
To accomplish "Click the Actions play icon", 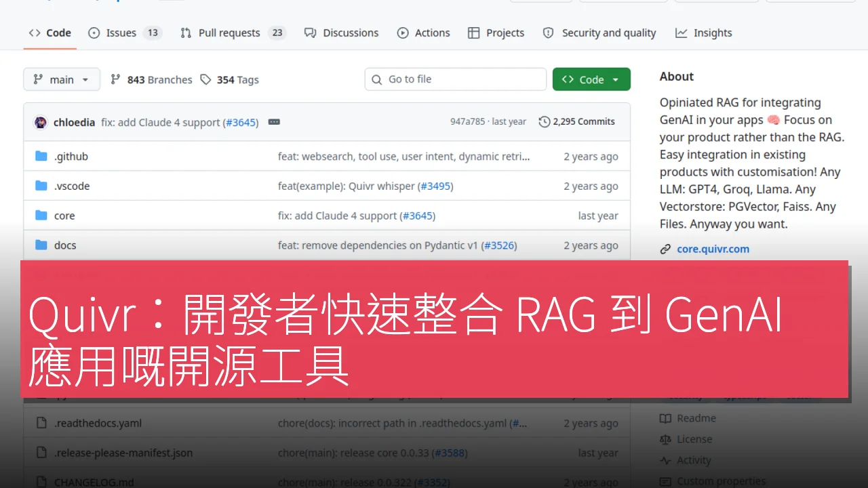I will point(403,33).
